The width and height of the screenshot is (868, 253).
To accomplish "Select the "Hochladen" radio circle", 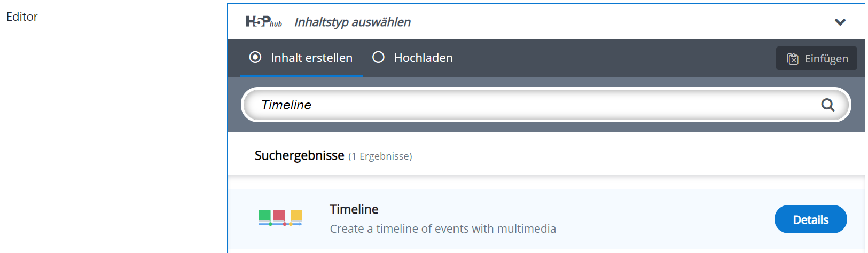I will 378,58.
